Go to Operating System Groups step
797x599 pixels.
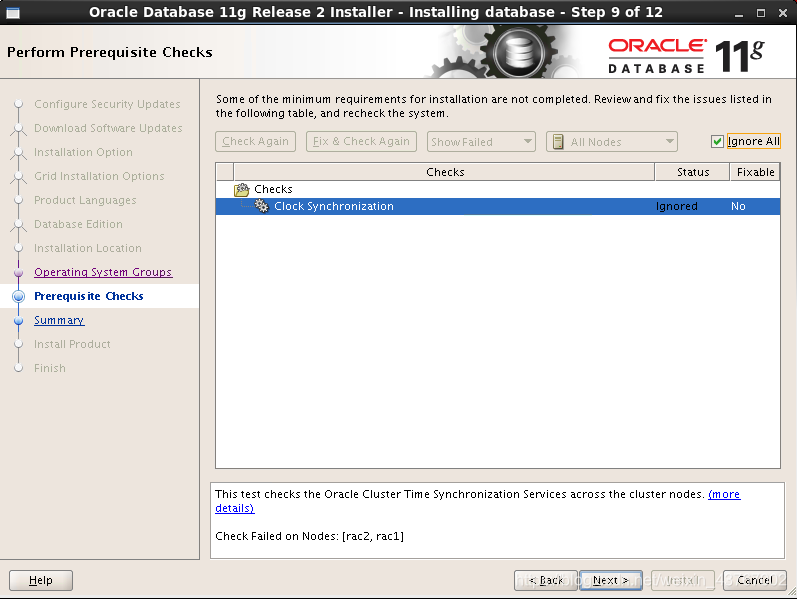[103, 272]
